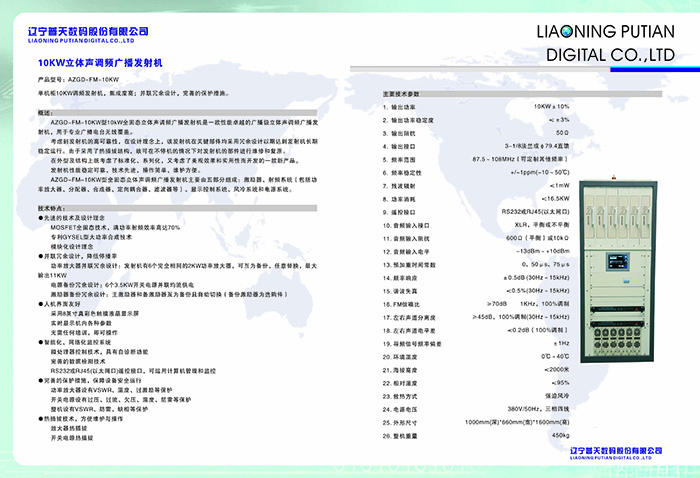
Task: Click the value "<16.5KW"
Action: point(555,199)
